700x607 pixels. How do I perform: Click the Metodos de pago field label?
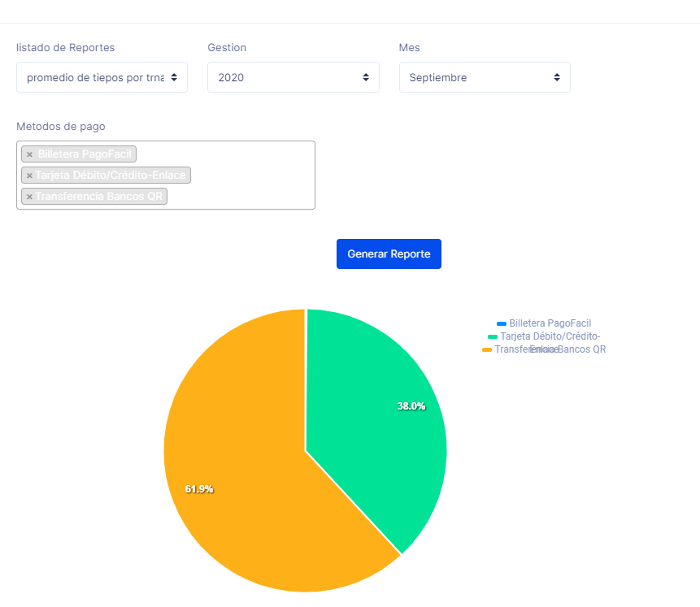60,127
